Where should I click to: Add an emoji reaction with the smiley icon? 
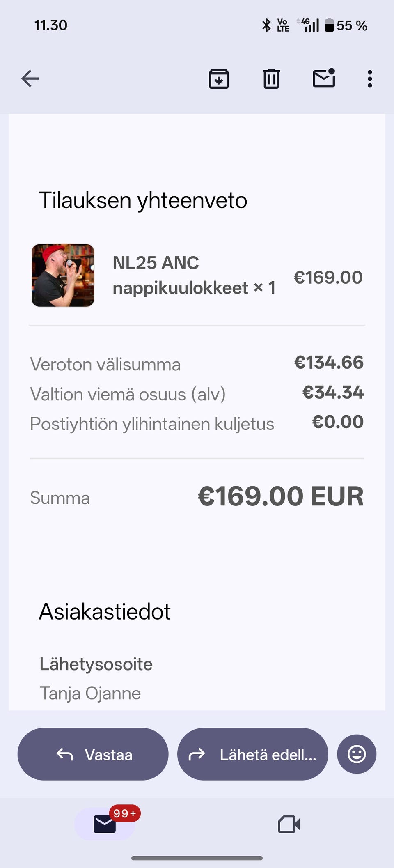[x=356, y=754]
